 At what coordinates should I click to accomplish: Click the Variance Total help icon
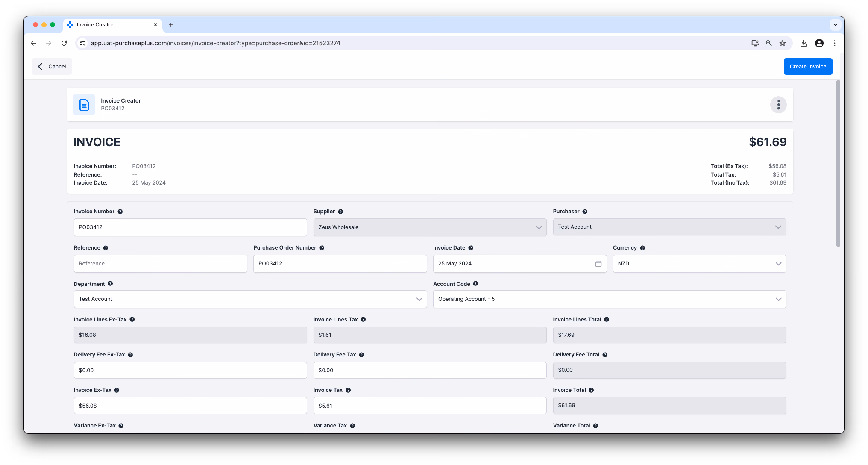595,426
